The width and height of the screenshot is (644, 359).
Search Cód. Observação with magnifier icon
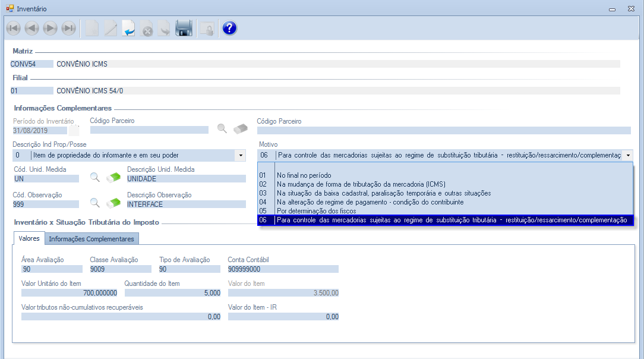(94, 203)
